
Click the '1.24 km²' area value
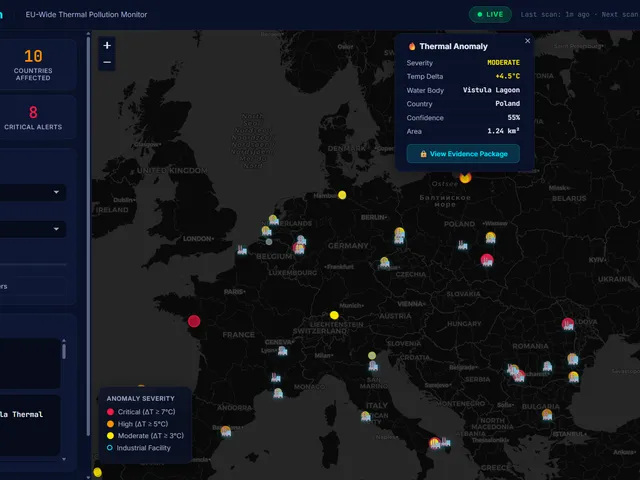[503, 131]
